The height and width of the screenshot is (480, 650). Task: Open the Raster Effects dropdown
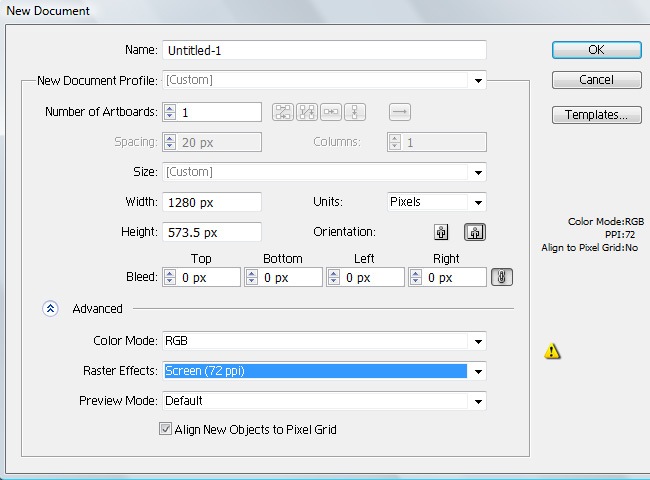pos(478,372)
